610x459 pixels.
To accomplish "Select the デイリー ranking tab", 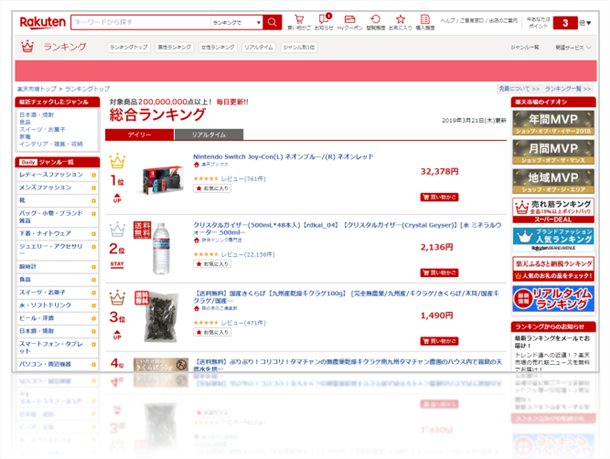I will point(139,133).
